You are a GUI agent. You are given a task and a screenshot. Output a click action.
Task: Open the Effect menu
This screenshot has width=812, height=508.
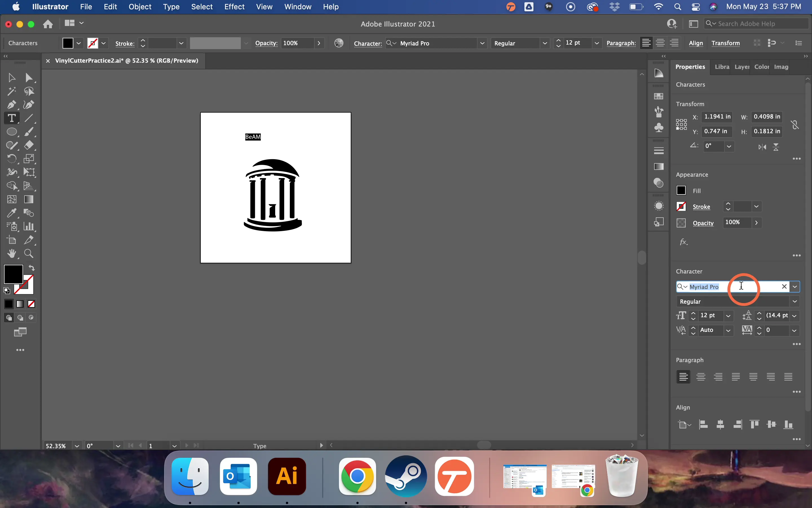point(234,7)
